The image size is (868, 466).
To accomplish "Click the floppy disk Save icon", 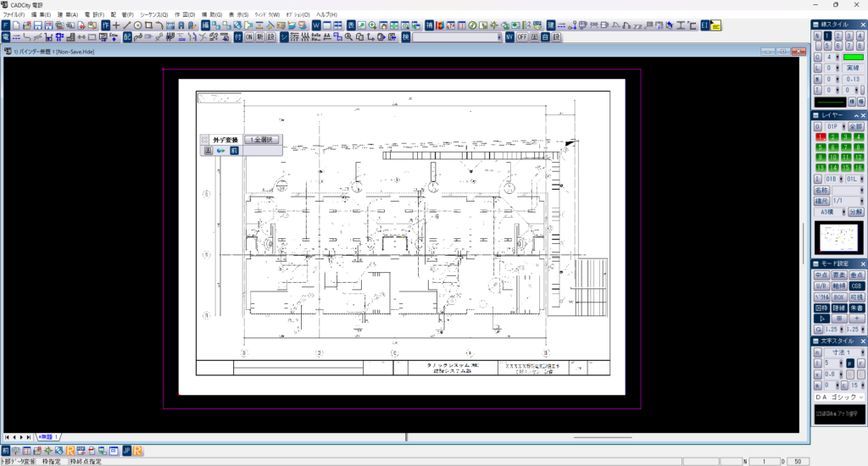I will pos(38,26).
